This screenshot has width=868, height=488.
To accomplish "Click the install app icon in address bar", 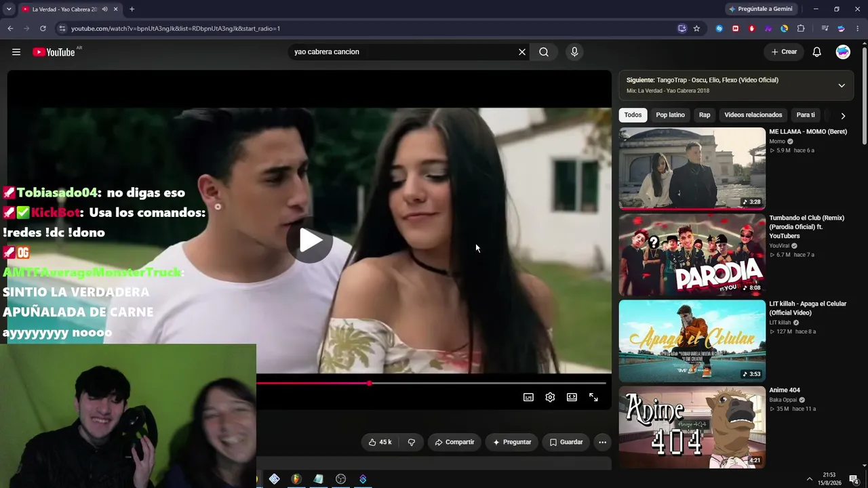I will click(x=682, y=28).
